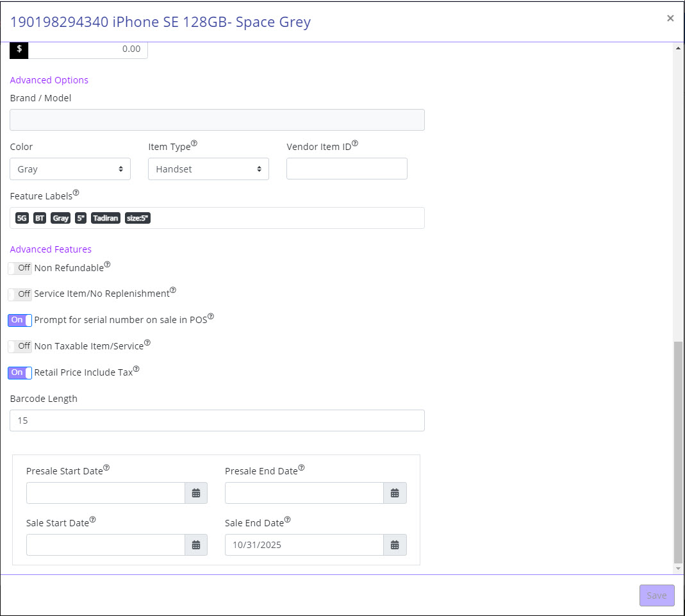
Task: Click the dialog vertical scrollbar thumb
Action: [678, 453]
